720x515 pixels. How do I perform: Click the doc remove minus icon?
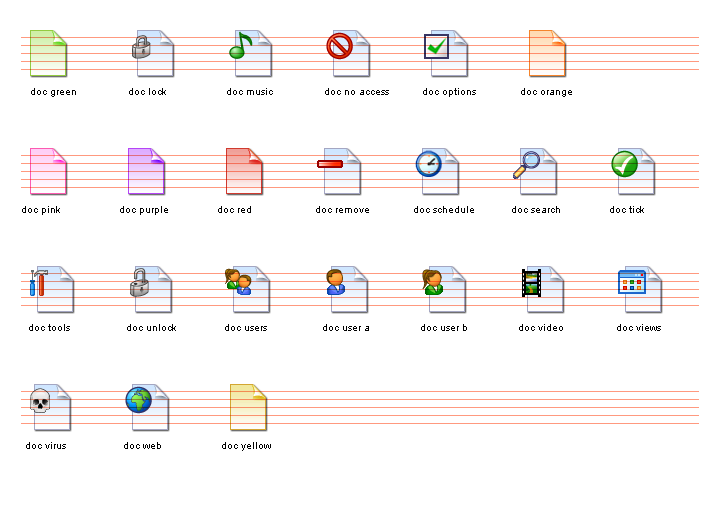coord(330,164)
